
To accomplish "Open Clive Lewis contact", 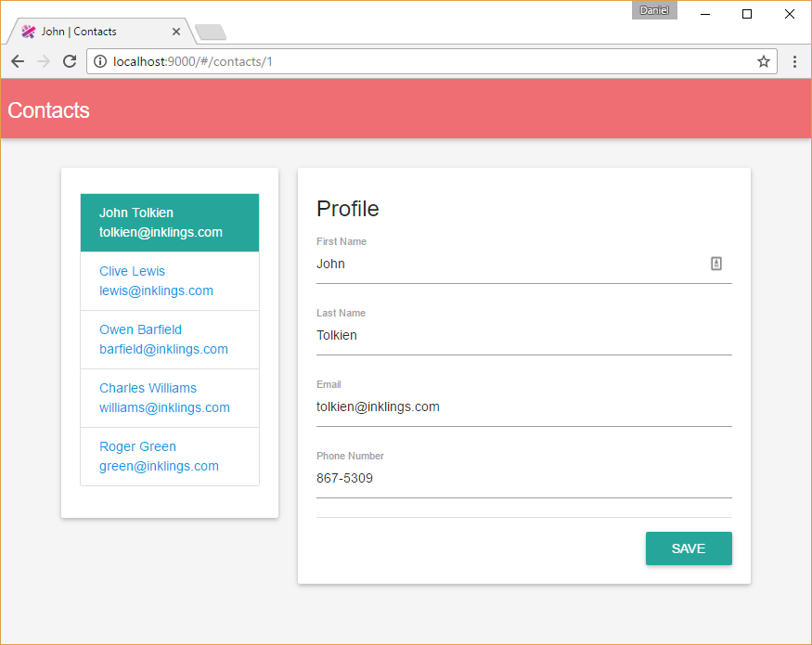I will [x=170, y=281].
